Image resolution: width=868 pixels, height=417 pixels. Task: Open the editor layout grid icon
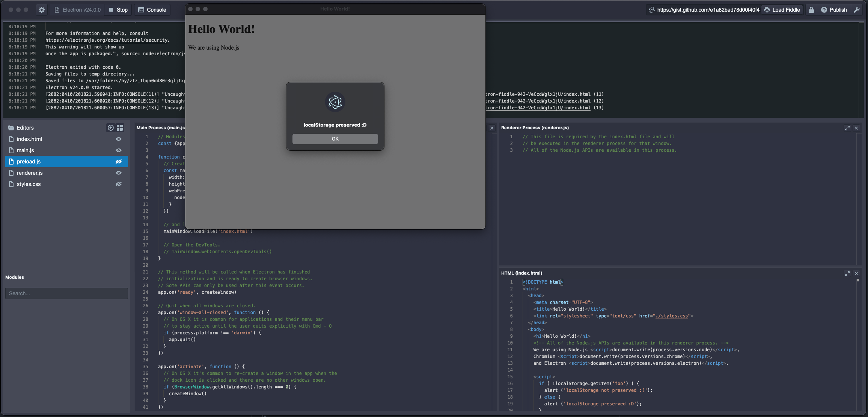[x=120, y=128]
